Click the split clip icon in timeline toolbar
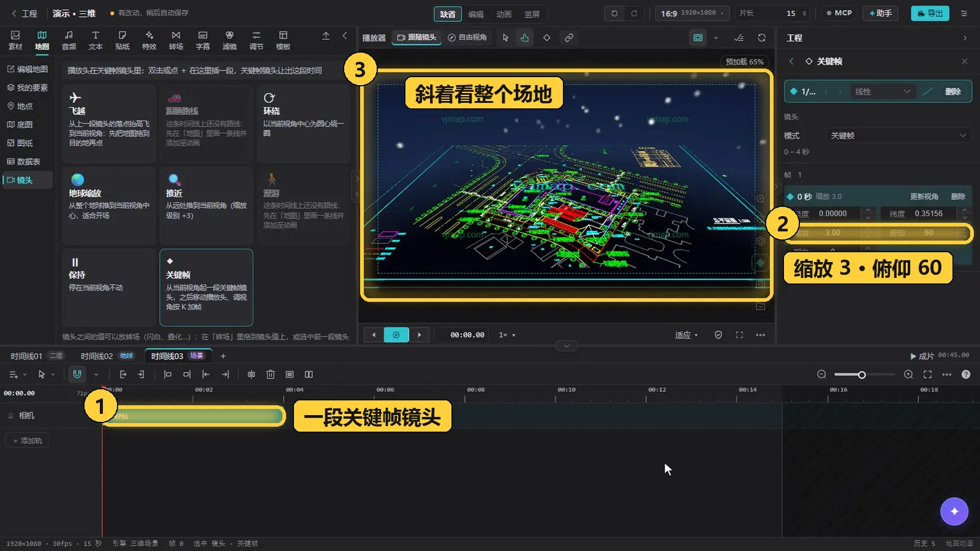The image size is (980, 551). click(251, 374)
